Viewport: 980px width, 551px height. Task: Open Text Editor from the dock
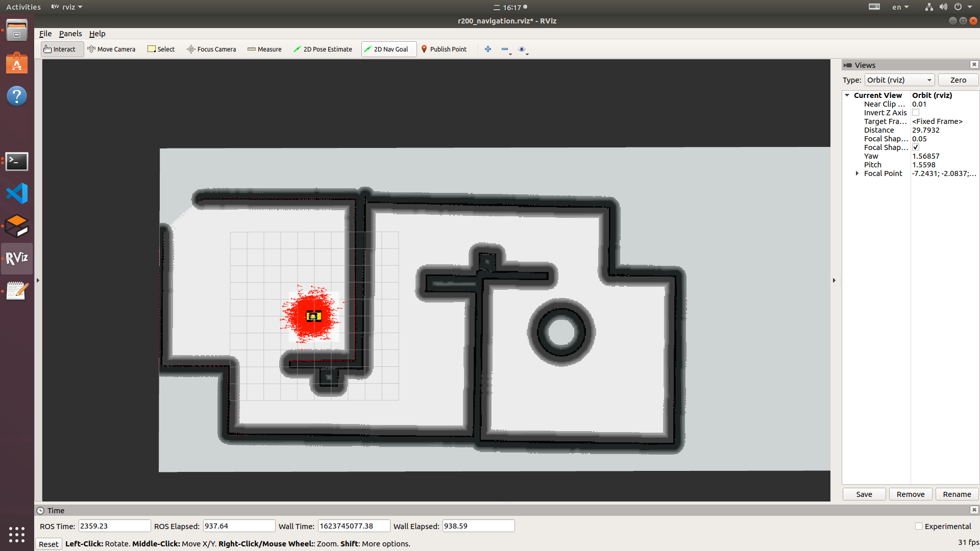(x=17, y=291)
